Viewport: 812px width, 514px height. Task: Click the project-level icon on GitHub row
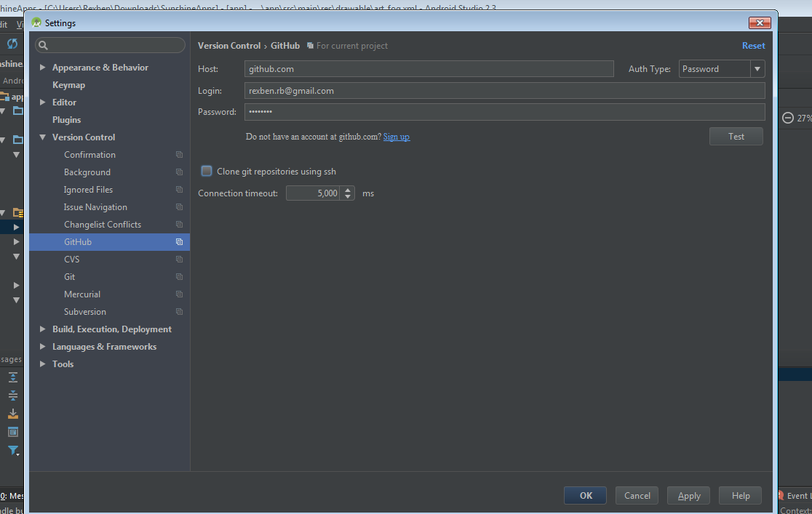click(x=179, y=241)
